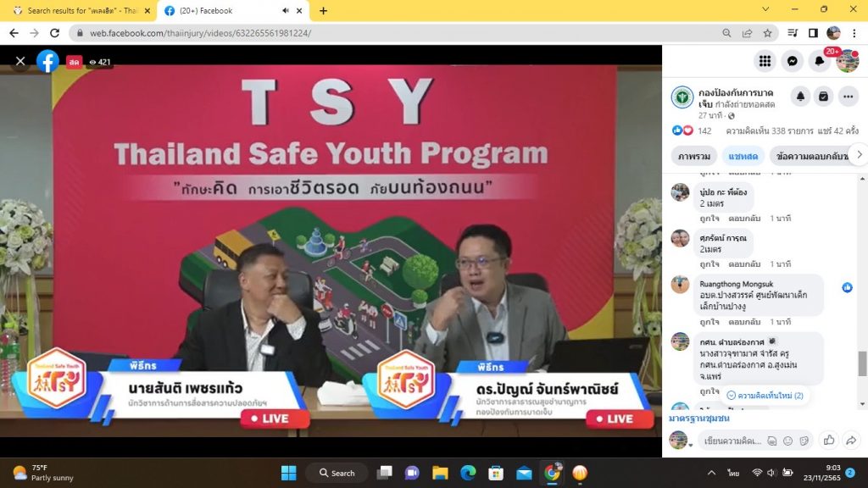Expand more tabs with the right chevron
Screen dimensions: 868x488
click(x=860, y=155)
